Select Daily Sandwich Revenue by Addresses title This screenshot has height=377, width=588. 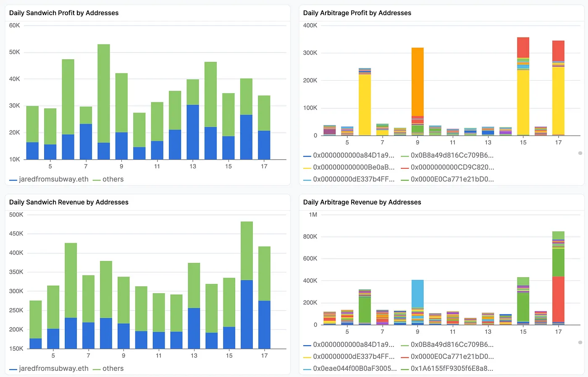(69, 202)
